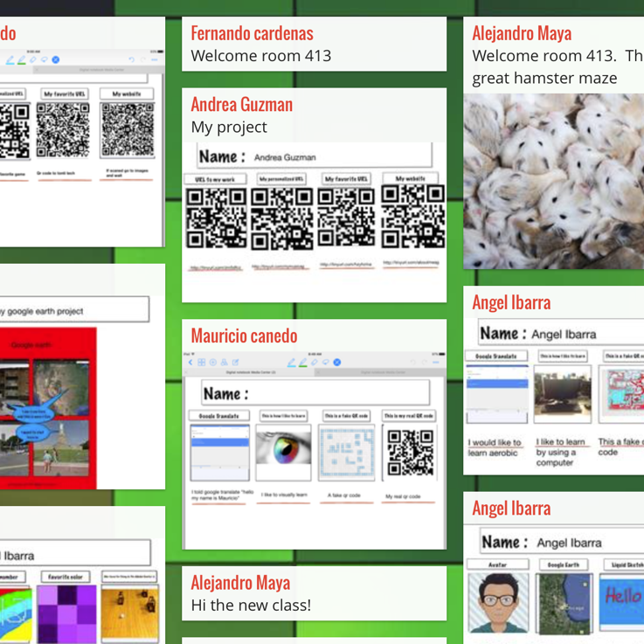Click the computer monitor photo in Angel Ibarra's post

[x=563, y=393]
